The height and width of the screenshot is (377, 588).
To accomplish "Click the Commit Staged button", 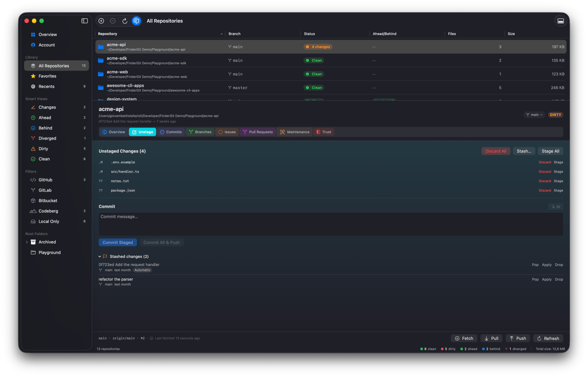I will click(x=118, y=243).
